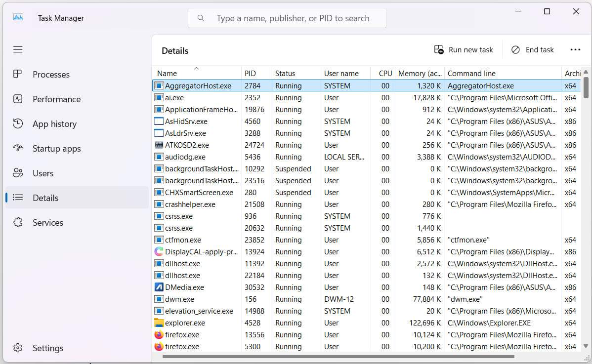
Task: Click the 122,696 K memory value
Action: click(425, 323)
